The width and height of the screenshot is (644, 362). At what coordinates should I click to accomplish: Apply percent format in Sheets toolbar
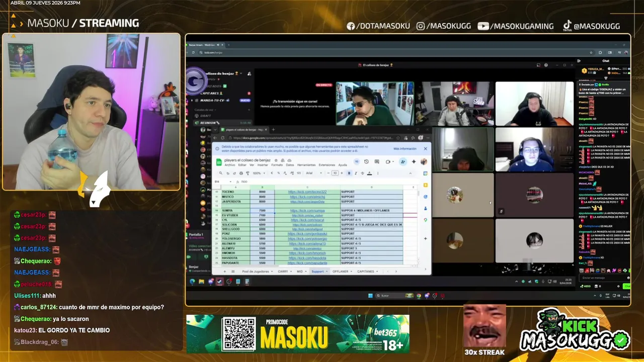tap(278, 173)
